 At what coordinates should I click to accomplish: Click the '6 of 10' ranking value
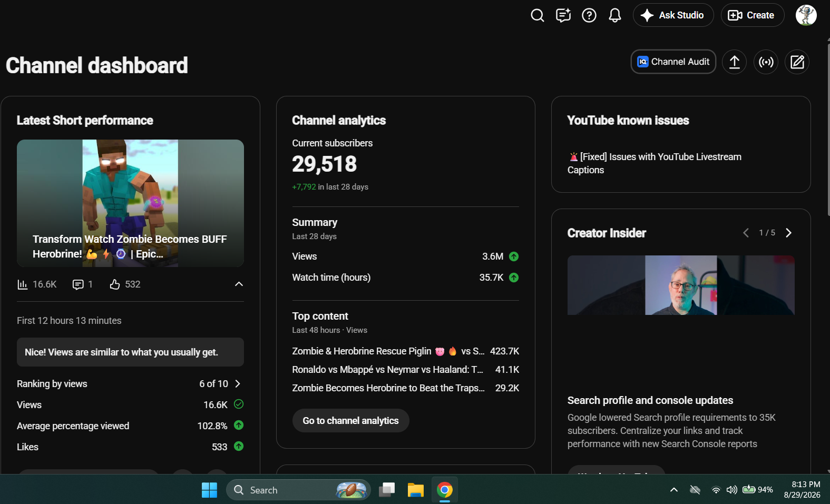coord(214,384)
